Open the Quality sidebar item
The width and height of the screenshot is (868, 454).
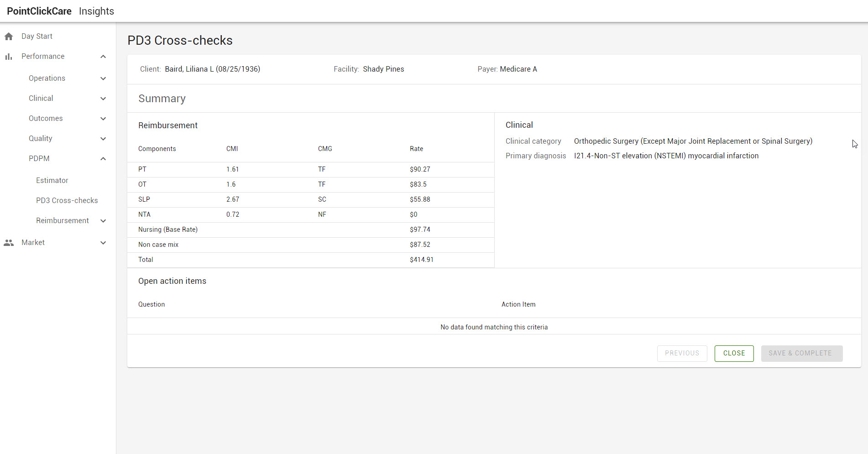pos(41,138)
